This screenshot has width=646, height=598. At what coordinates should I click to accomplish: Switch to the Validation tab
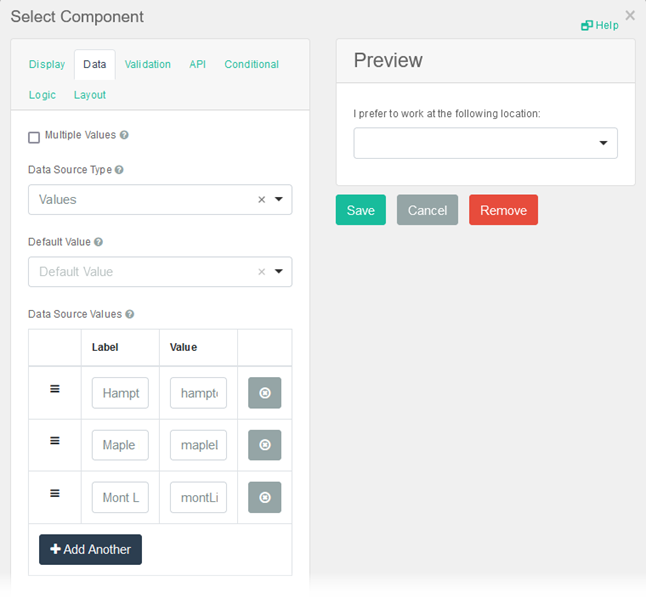(148, 64)
